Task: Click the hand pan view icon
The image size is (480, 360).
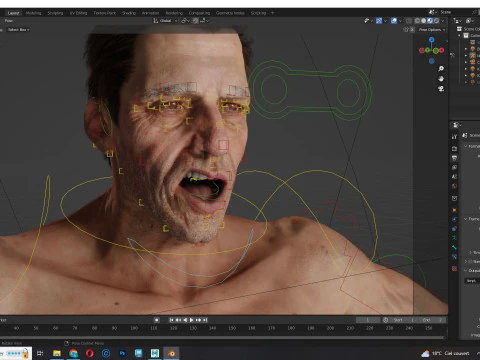Action: click(441, 79)
